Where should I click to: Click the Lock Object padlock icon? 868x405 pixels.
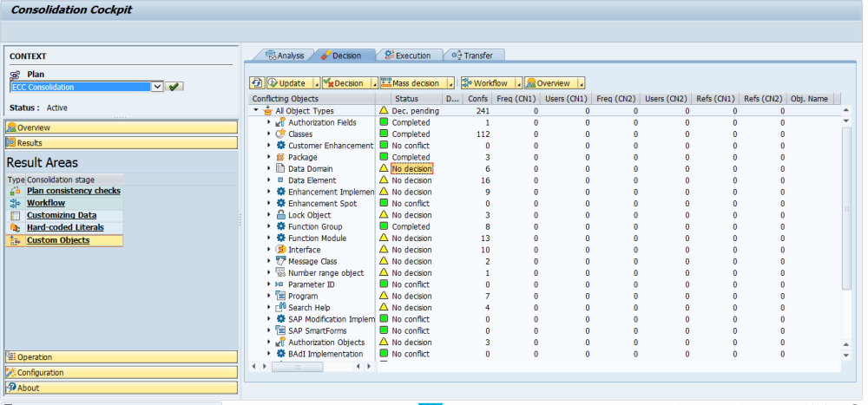point(280,215)
